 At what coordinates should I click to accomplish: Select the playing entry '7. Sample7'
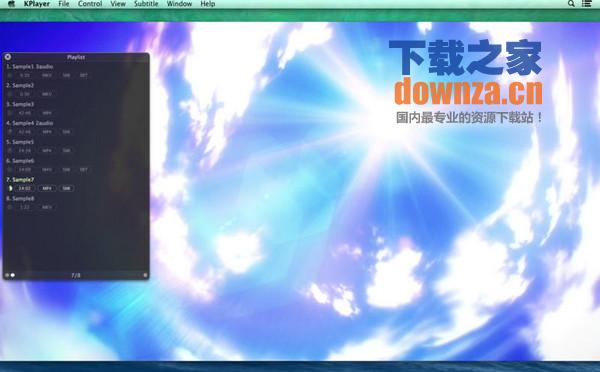[20, 179]
